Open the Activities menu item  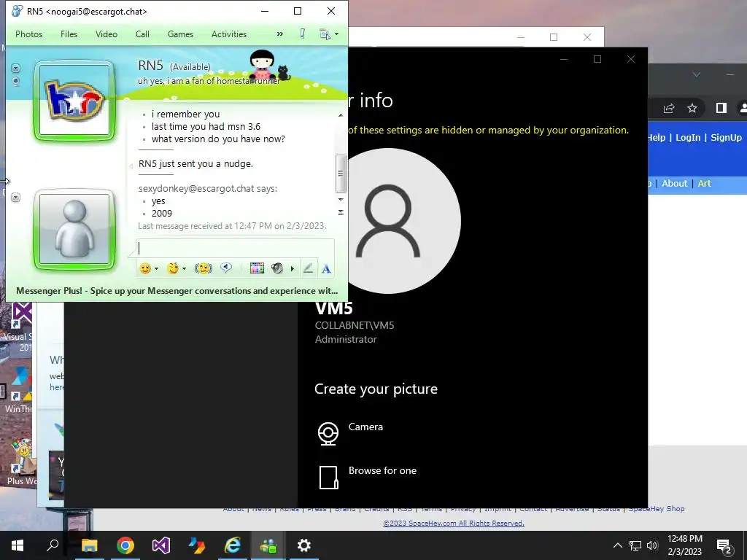[x=228, y=34]
